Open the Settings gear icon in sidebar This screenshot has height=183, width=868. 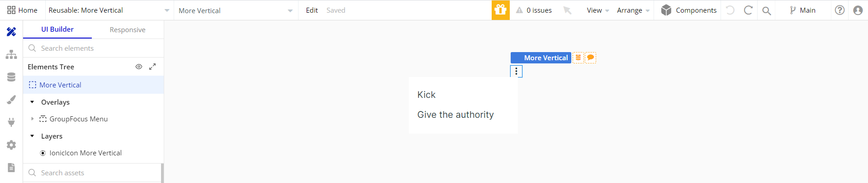11,145
